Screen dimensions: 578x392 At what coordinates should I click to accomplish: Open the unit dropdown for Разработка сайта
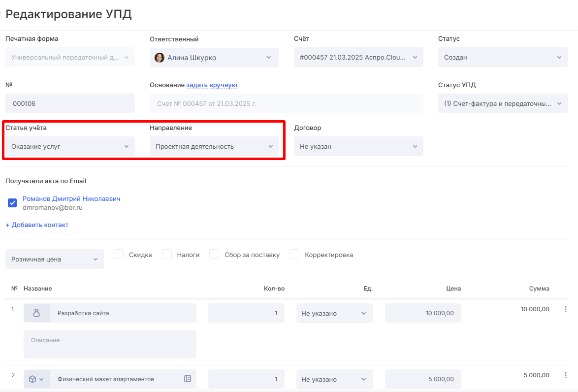tap(334, 313)
